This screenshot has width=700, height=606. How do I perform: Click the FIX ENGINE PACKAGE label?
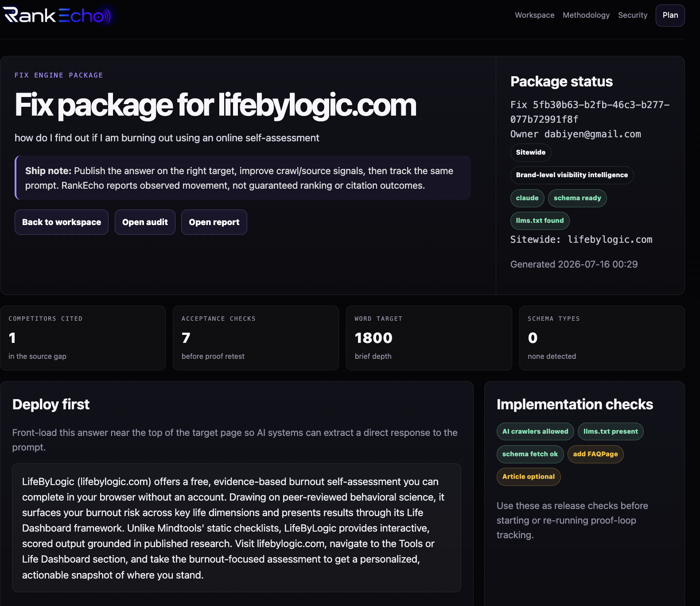(59, 75)
